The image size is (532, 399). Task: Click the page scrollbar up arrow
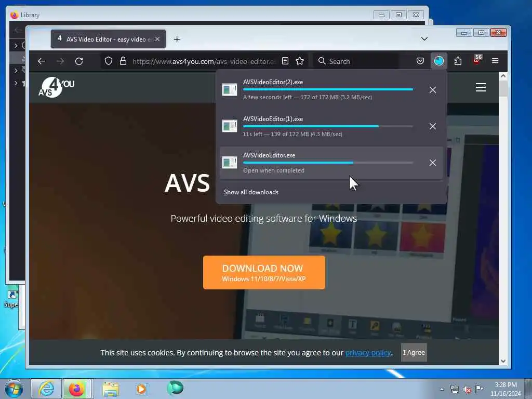(503, 76)
